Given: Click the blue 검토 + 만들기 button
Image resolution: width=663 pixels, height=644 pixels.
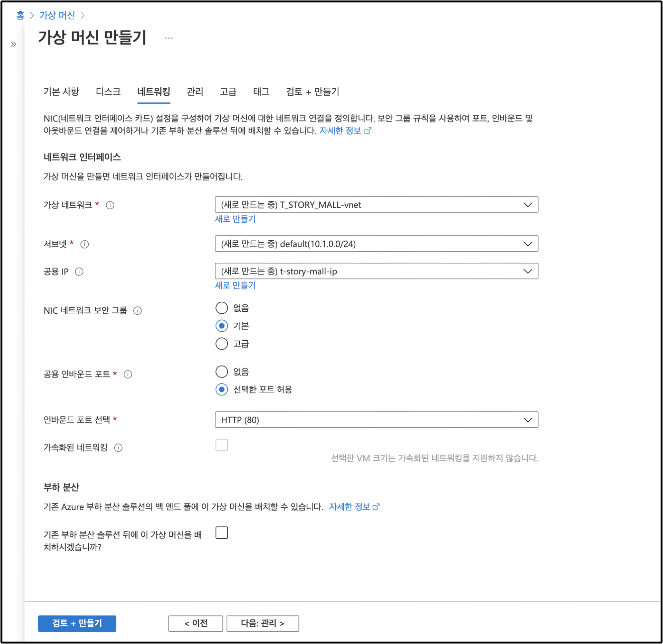Looking at the screenshot, I should point(77,623).
